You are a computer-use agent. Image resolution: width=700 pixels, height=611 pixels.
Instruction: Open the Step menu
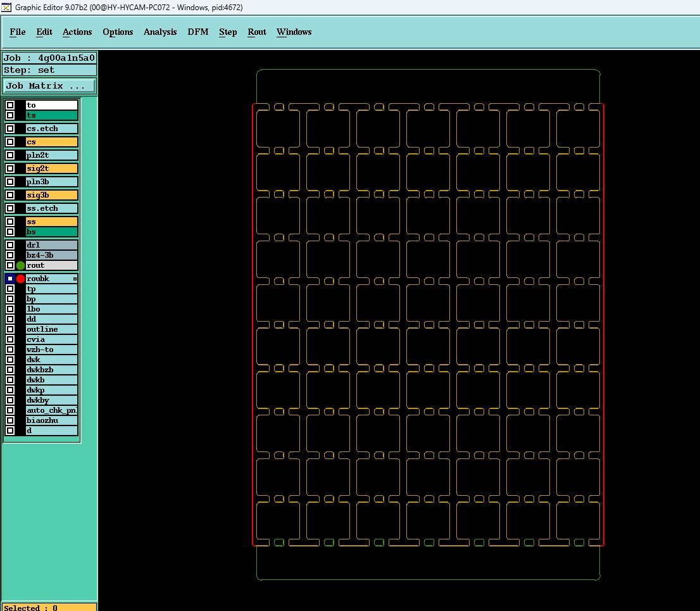(x=228, y=32)
